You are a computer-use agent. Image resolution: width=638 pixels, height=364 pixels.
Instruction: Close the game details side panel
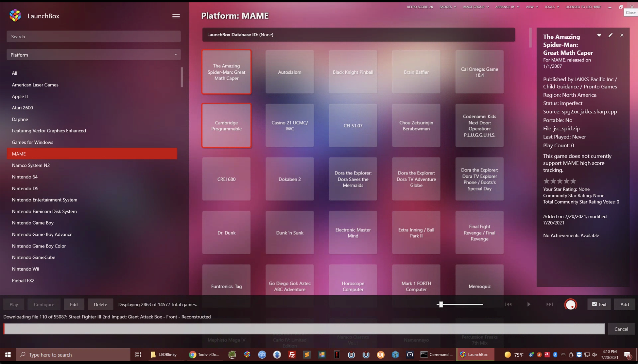point(622,35)
